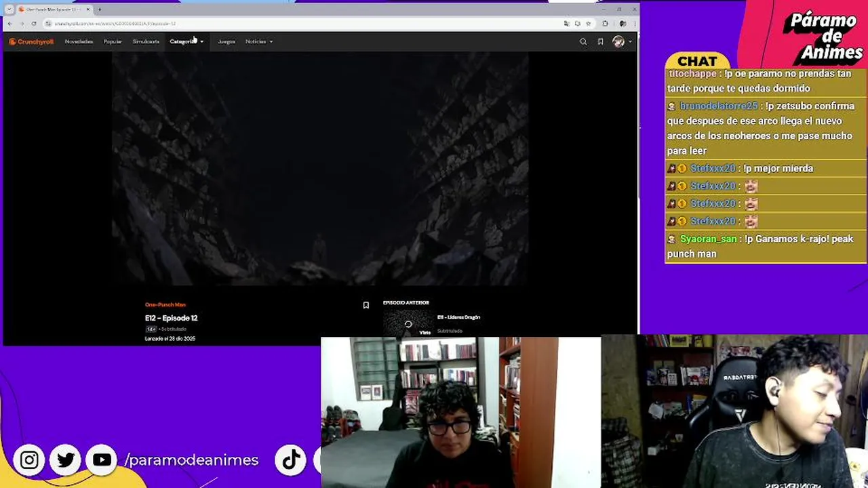868x488 pixels.
Task: Click the titochappe chat username
Action: point(692,74)
